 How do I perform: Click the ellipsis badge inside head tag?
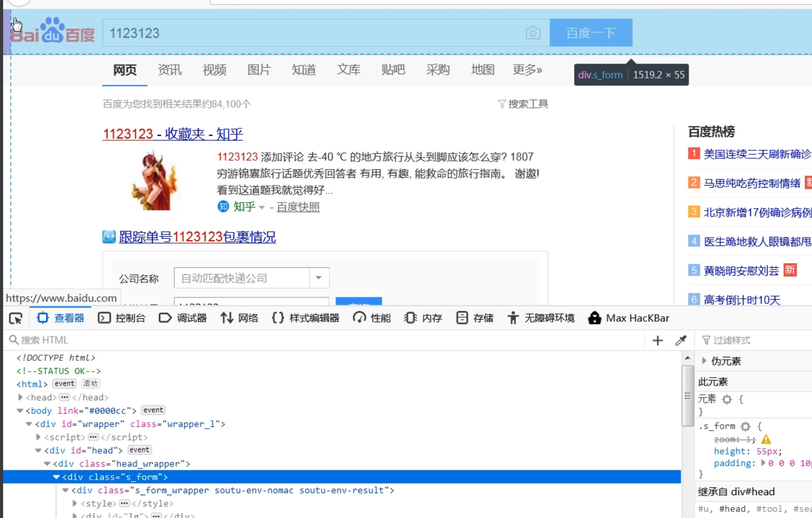click(65, 397)
